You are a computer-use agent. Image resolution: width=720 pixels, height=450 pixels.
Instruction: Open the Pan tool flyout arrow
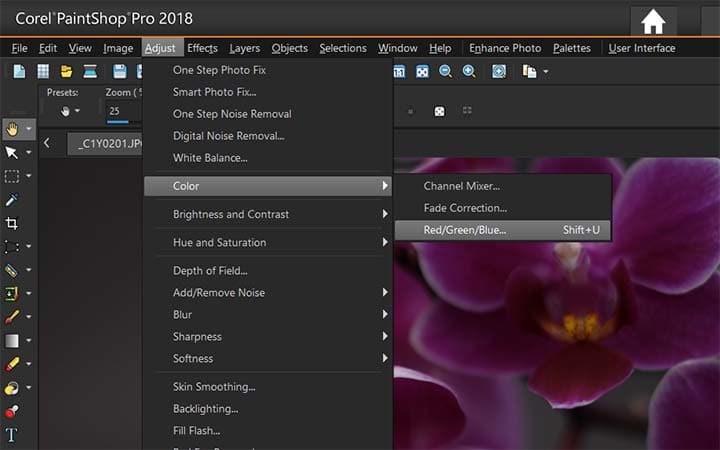28,129
